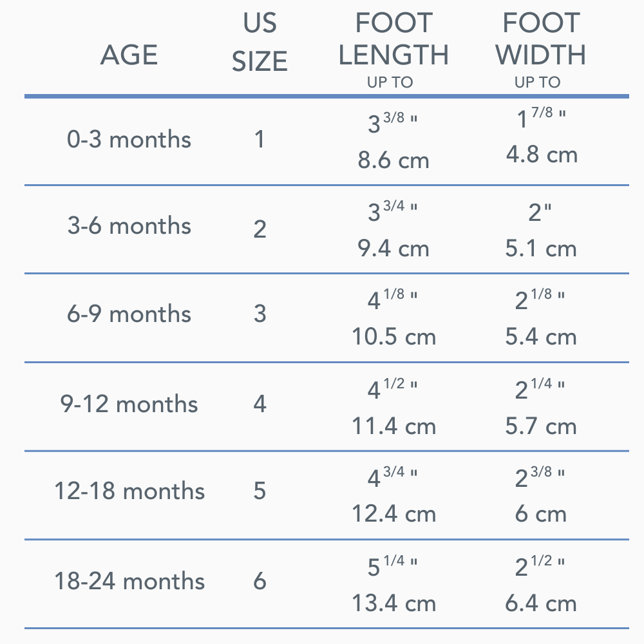This screenshot has width=644, height=644.
Task: Click the 4.8 cm foot width value
Action: pos(542,155)
